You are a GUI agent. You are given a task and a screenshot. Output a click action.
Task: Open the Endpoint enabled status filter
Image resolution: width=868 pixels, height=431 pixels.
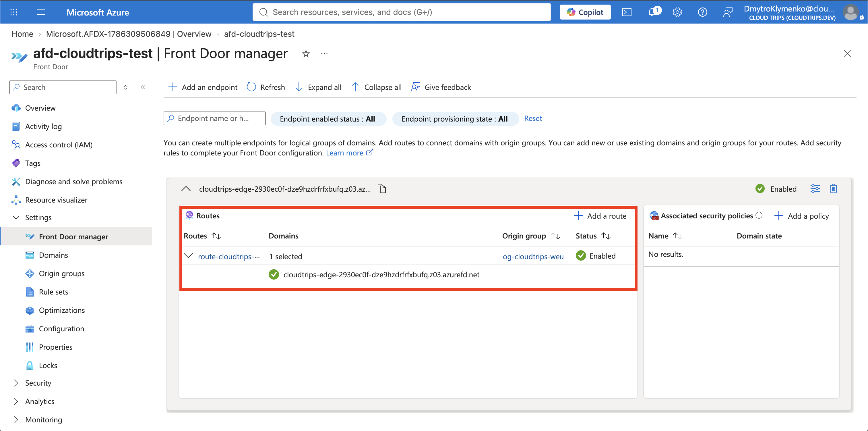pyautogui.click(x=328, y=119)
